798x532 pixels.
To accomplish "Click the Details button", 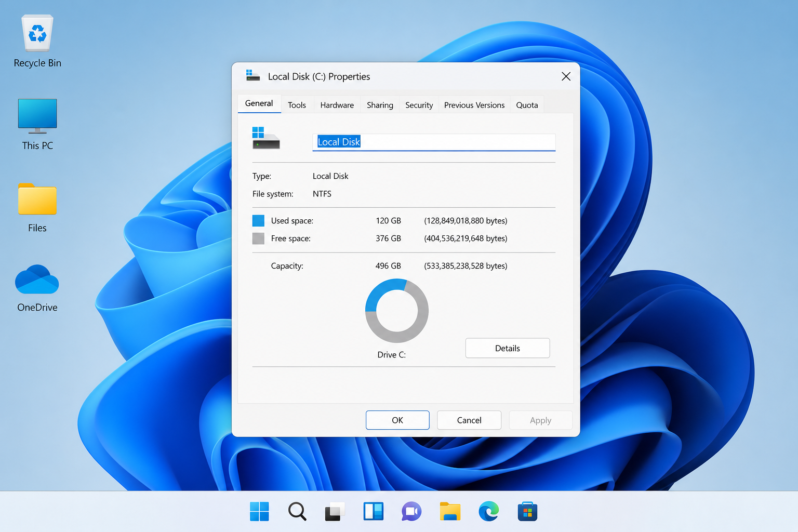I will click(508, 348).
